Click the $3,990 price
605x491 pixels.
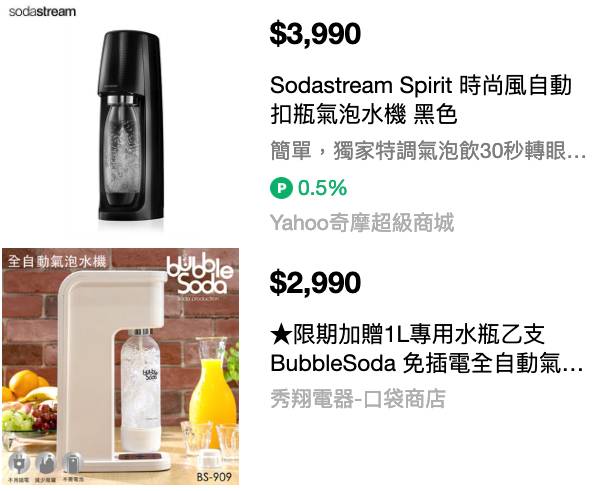315,34
